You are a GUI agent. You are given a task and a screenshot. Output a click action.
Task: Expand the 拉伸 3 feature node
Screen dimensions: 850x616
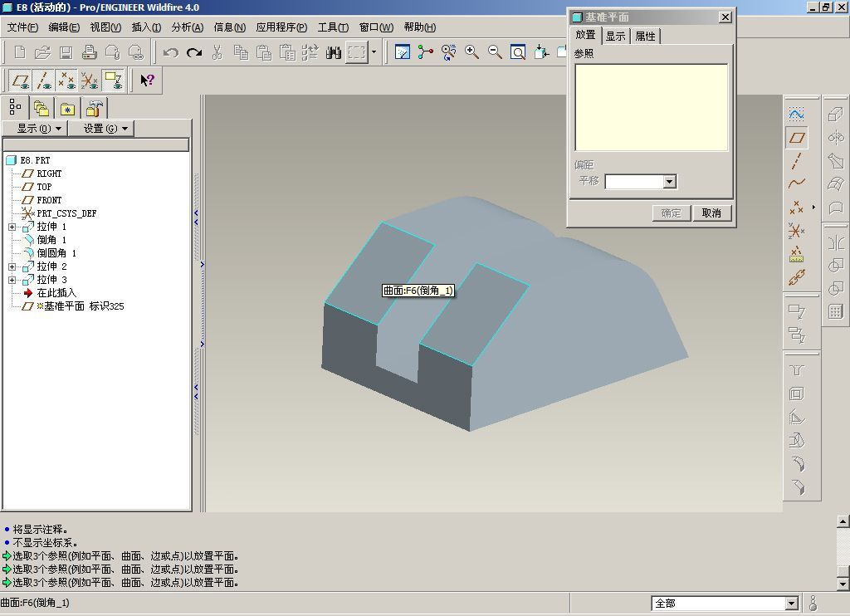pos(12,280)
